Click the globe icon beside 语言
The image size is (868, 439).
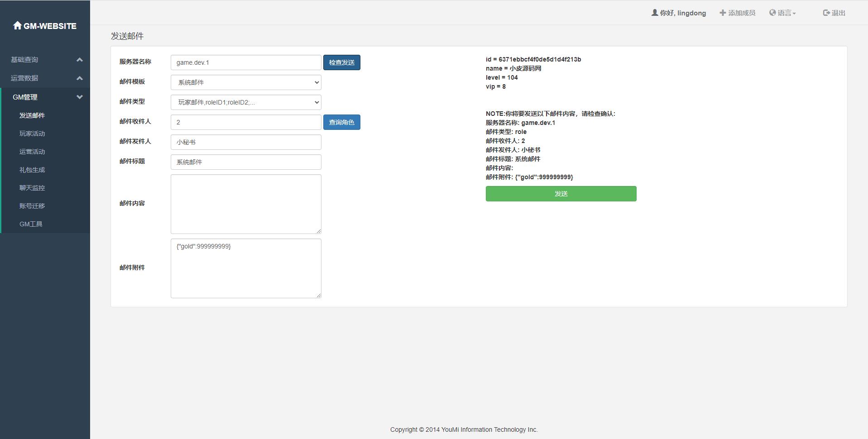coord(772,12)
